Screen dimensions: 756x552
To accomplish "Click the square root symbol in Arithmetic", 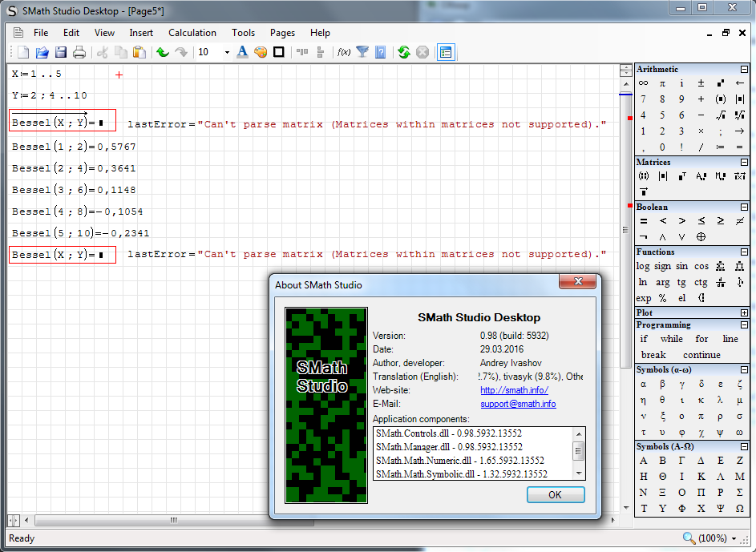I will pyautogui.click(x=721, y=115).
